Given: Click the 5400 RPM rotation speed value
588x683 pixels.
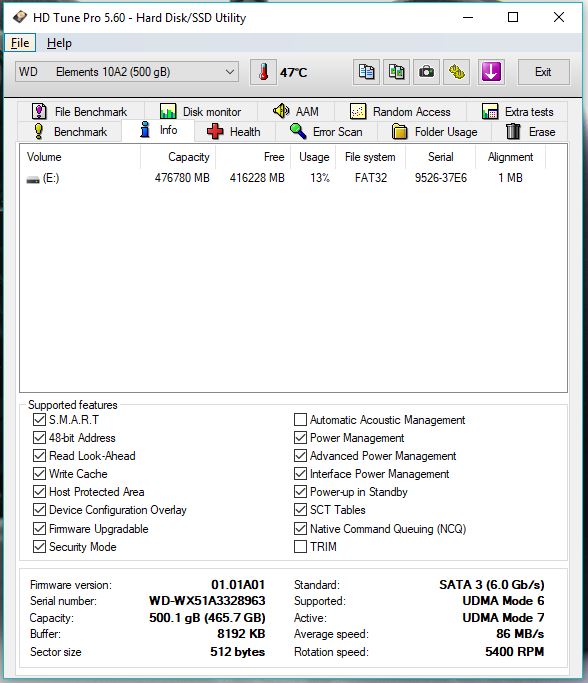Looking at the screenshot, I should 514,652.
